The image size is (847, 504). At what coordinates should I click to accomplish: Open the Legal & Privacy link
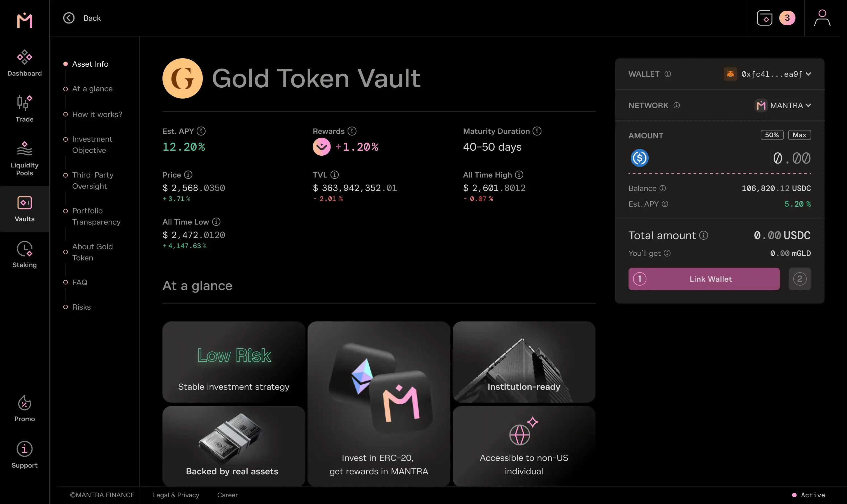[x=176, y=495]
